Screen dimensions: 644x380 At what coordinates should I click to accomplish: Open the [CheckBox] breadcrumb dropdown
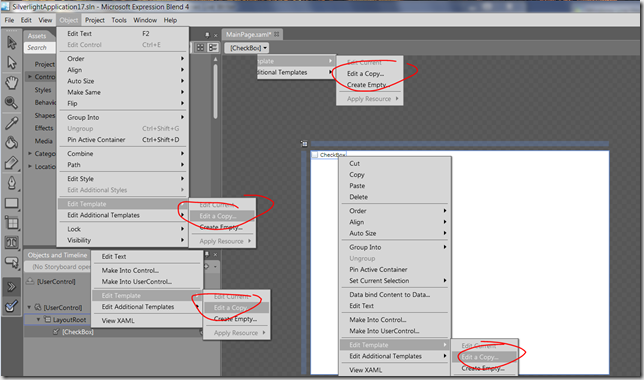click(x=247, y=48)
